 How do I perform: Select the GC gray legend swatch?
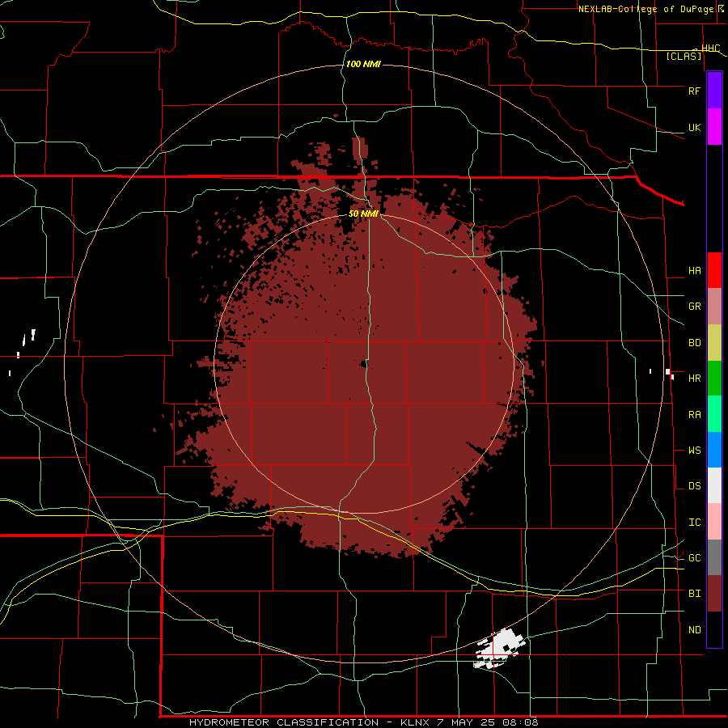(x=714, y=557)
